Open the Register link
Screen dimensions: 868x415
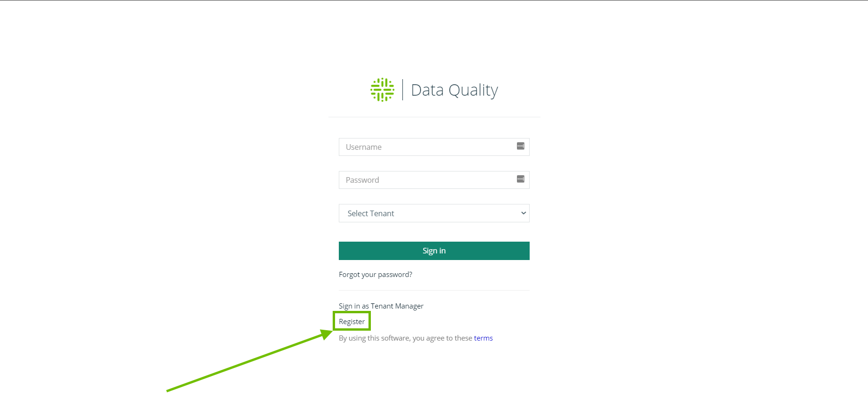(352, 322)
